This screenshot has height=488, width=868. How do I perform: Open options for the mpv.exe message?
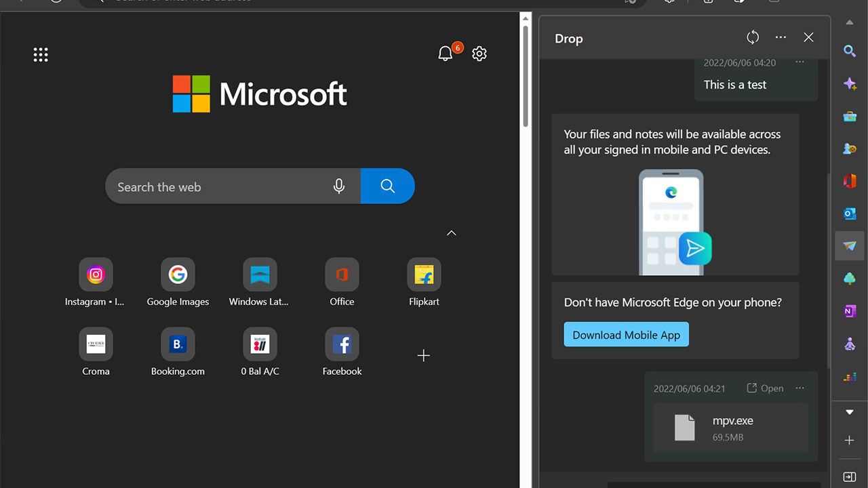[x=800, y=388]
